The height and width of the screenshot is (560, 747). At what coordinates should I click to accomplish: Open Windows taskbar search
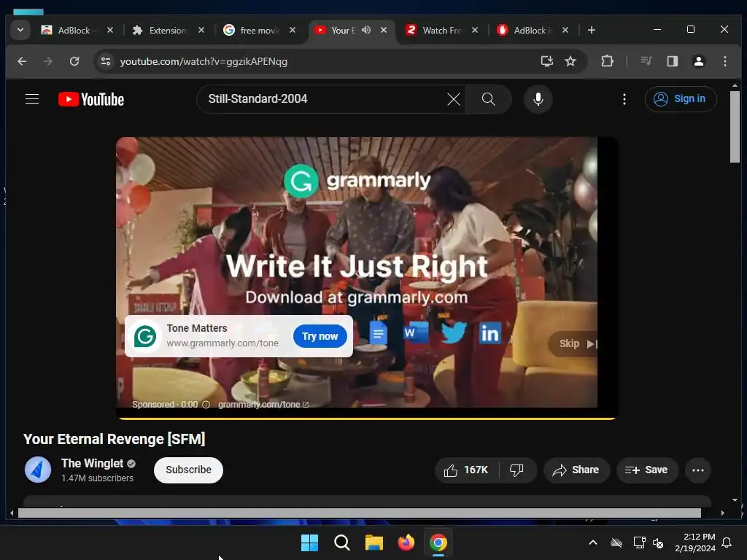click(341, 542)
